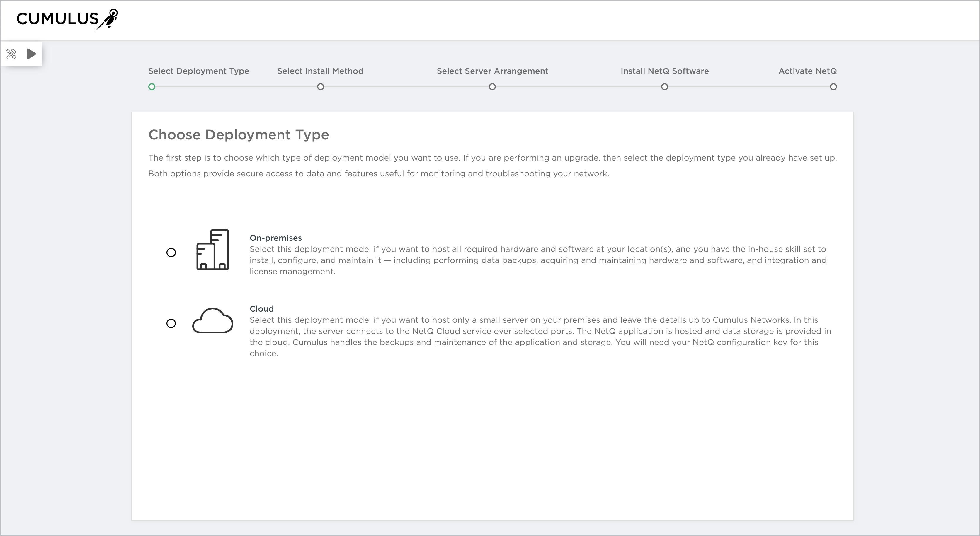Click the Choose Deployment Type heading
Viewport: 980px width, 536px height.
pos(239,134)
